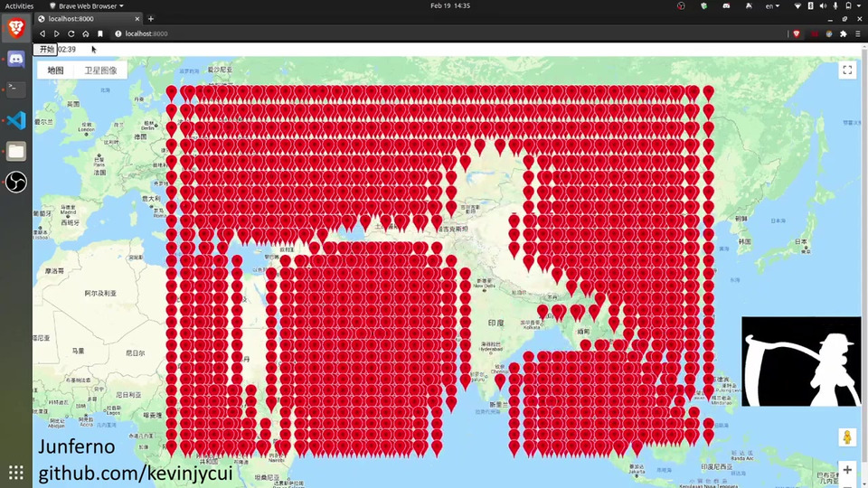Open Street View pegman control
Viewport: 868px width, 488px height.
(847, 437)
